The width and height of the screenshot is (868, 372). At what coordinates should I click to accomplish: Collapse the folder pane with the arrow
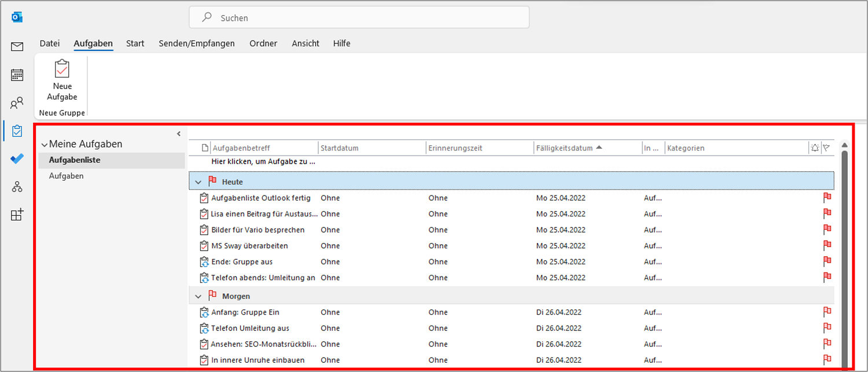[179, 134]
